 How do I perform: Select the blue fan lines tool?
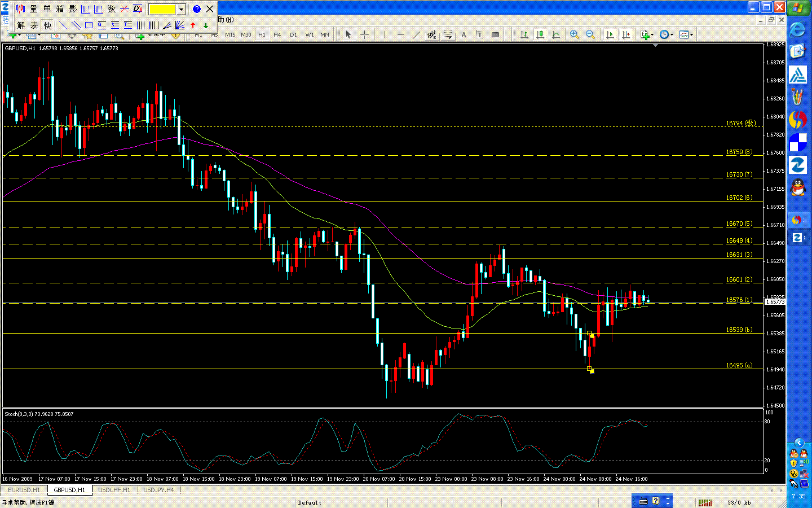click(x=180, y=25)
